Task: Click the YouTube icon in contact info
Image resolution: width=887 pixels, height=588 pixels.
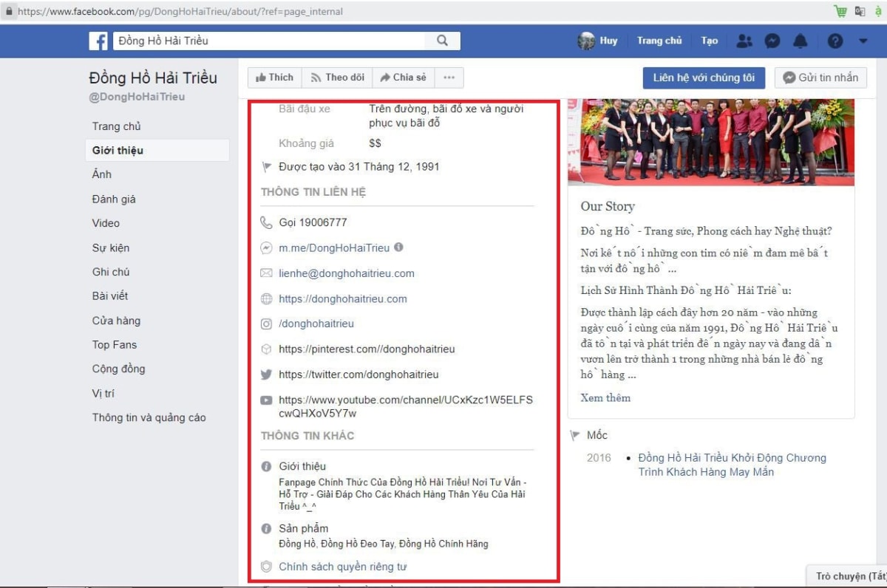Action: tap(267, 400)
